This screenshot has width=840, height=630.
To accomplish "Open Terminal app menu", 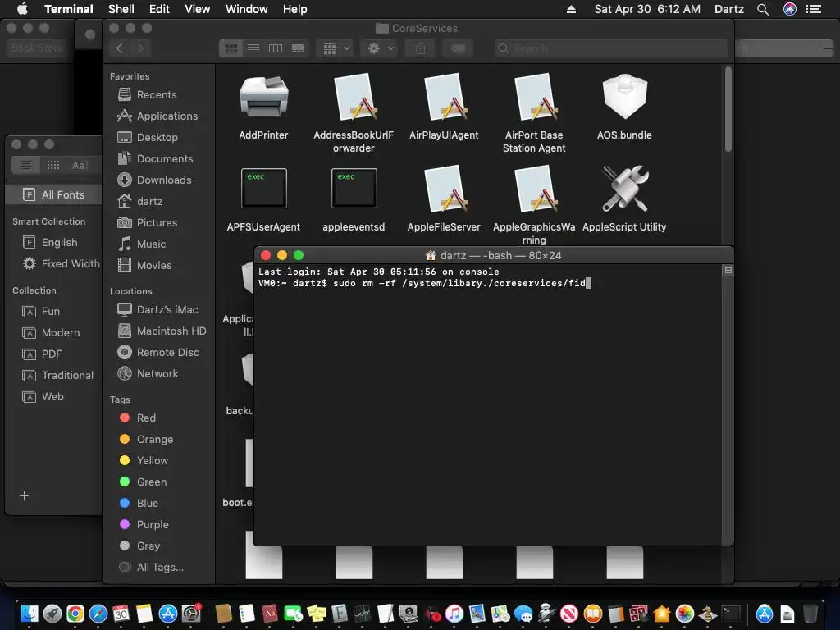I will (69, 9).
